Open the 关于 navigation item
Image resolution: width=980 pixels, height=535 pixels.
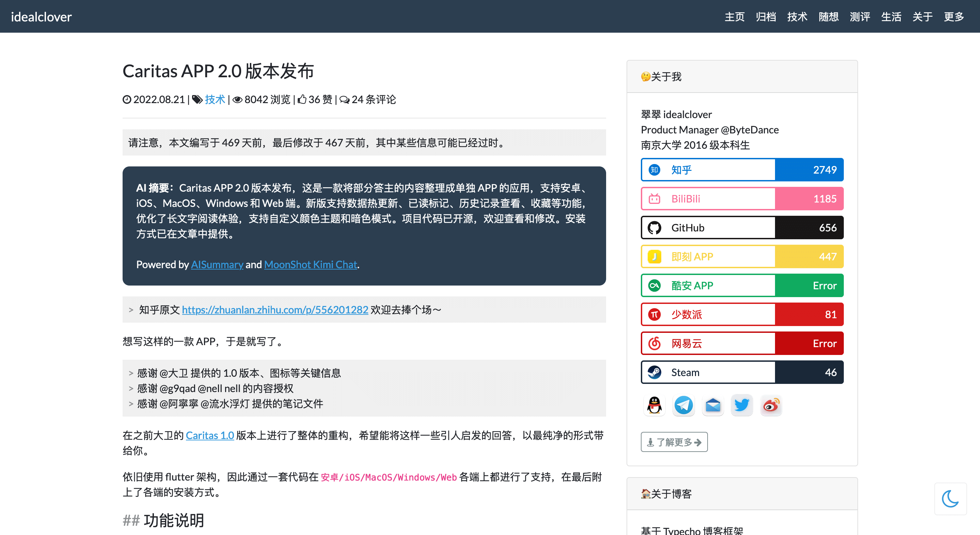(922, 17)
